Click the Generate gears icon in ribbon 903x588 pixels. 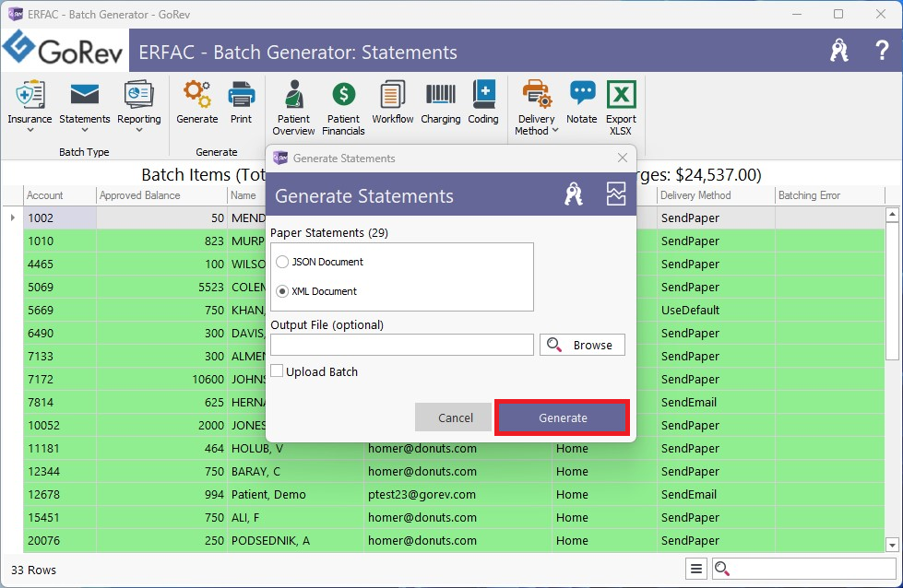[197, 95]
